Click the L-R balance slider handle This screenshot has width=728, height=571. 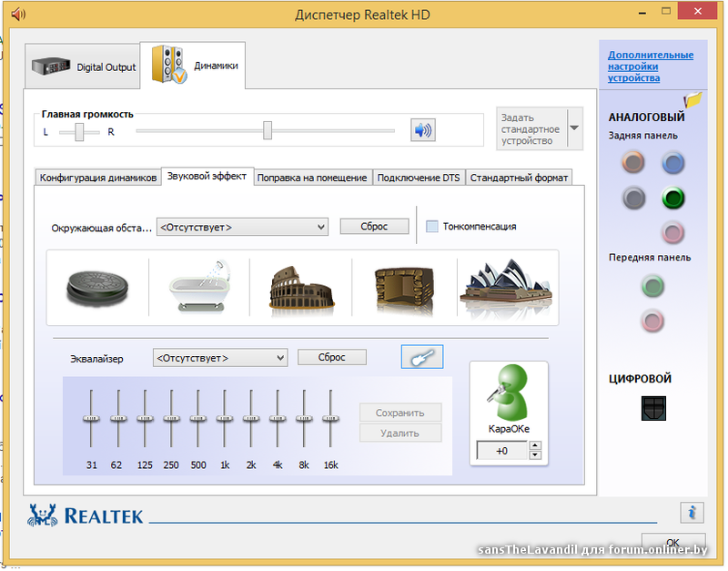tap(80, 132)
